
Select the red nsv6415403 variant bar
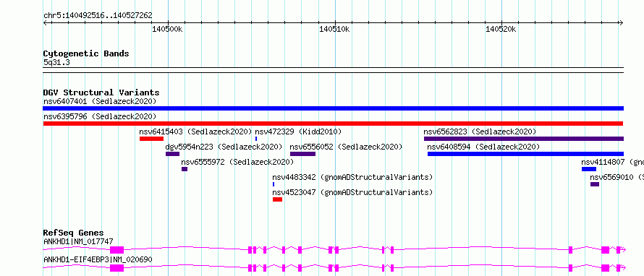click(151, 139)
